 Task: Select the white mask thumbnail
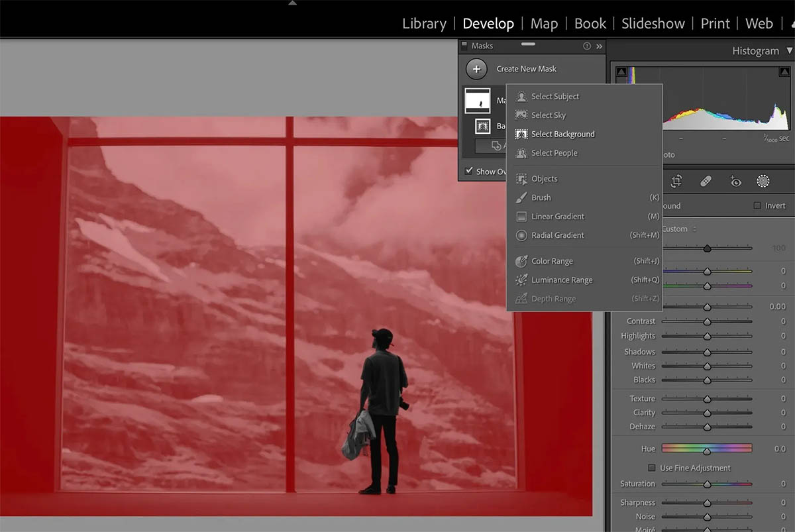(477, 101)
